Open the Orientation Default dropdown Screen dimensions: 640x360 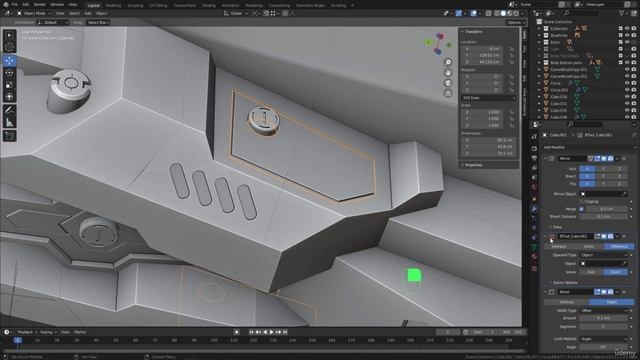(x=53, y=22)
